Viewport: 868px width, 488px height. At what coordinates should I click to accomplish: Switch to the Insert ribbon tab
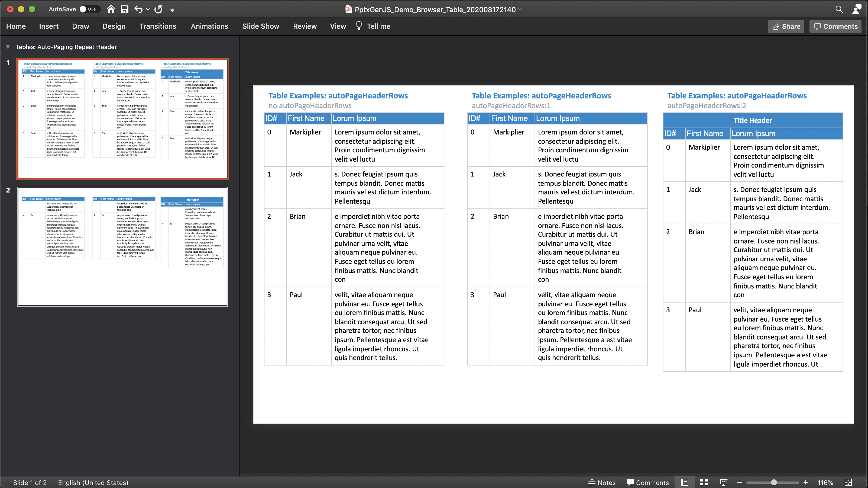pyautogui.click(x=48, y=26)
